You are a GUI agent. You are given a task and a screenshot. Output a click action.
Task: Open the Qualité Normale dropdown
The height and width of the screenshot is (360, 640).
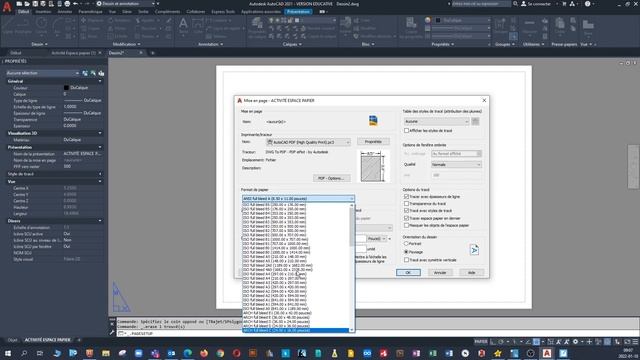(456, 164)
